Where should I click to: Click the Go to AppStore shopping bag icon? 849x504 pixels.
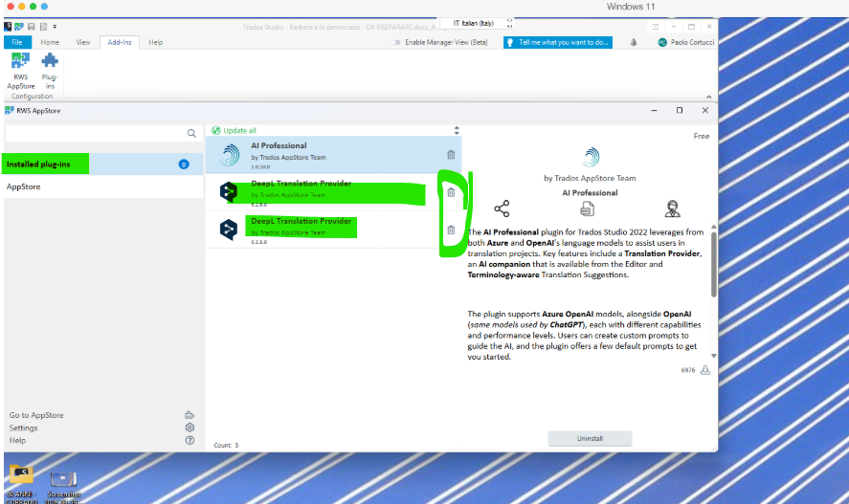[x=190, y=415]
